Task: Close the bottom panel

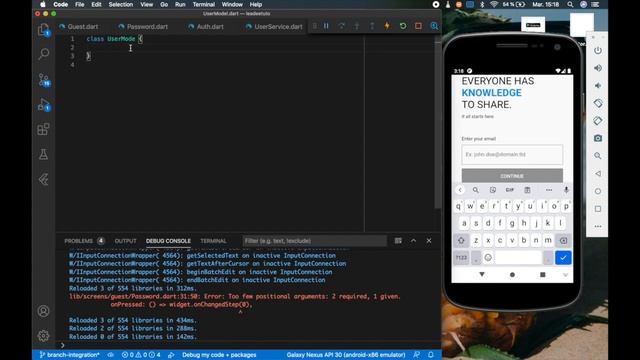Action: click(x=429, y=241)
